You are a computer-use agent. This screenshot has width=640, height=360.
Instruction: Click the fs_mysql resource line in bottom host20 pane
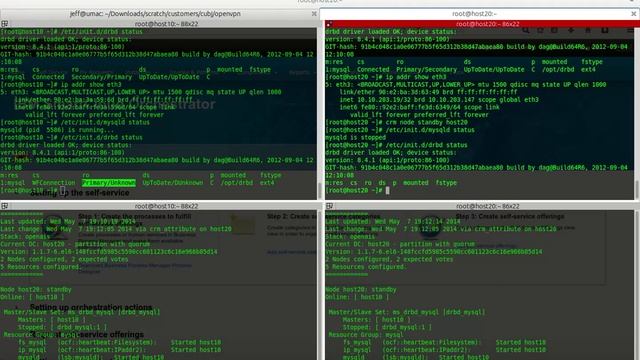tap(444, 342)
